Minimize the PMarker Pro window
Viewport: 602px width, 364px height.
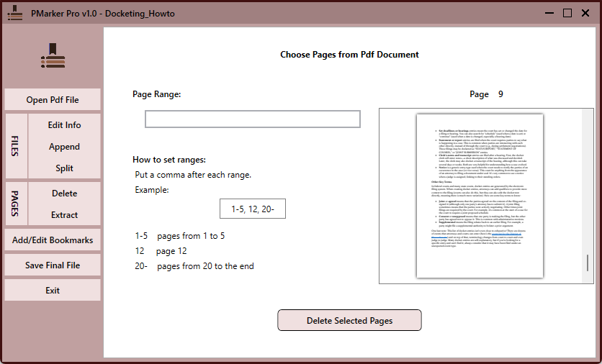549,13
